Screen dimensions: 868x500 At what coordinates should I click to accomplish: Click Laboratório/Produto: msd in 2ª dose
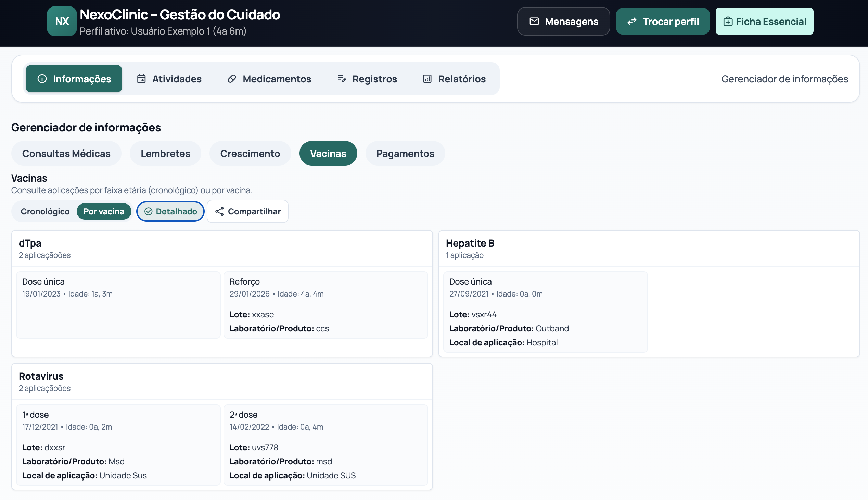[281, 462]
